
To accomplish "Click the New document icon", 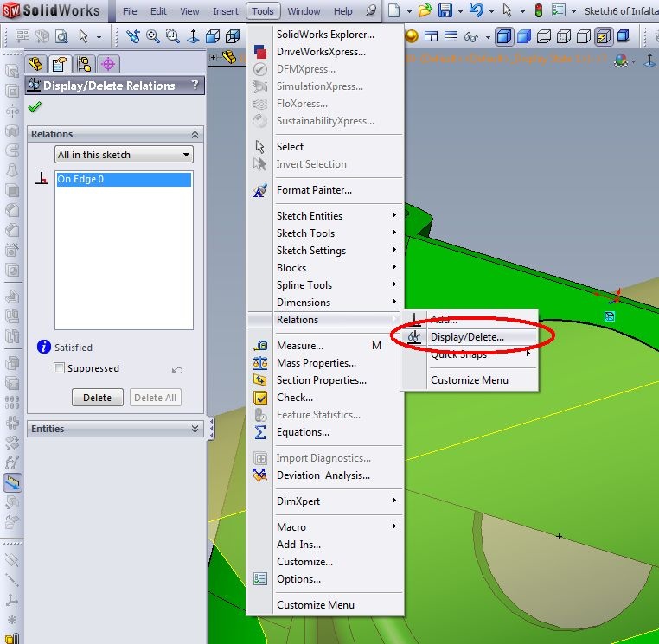I will pyautogui.click(x=393, y=10).
